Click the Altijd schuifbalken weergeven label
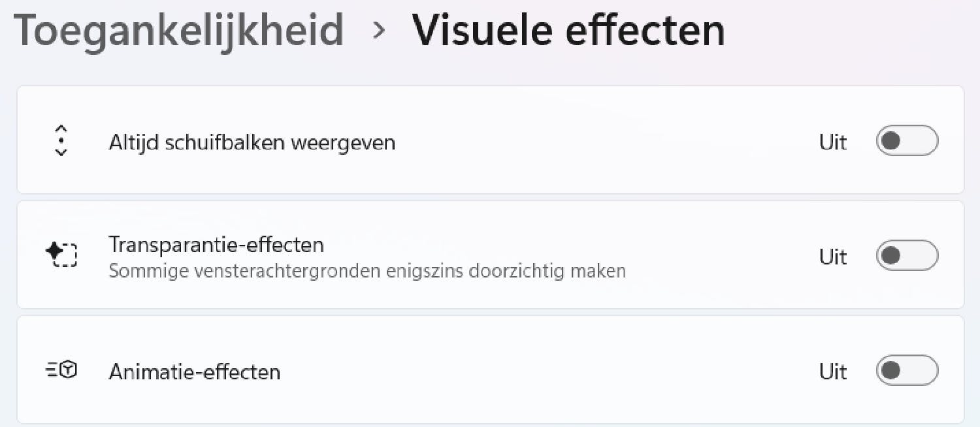This screenshot has height=427, width=980. pyautogui.click(x=252, y=142)
